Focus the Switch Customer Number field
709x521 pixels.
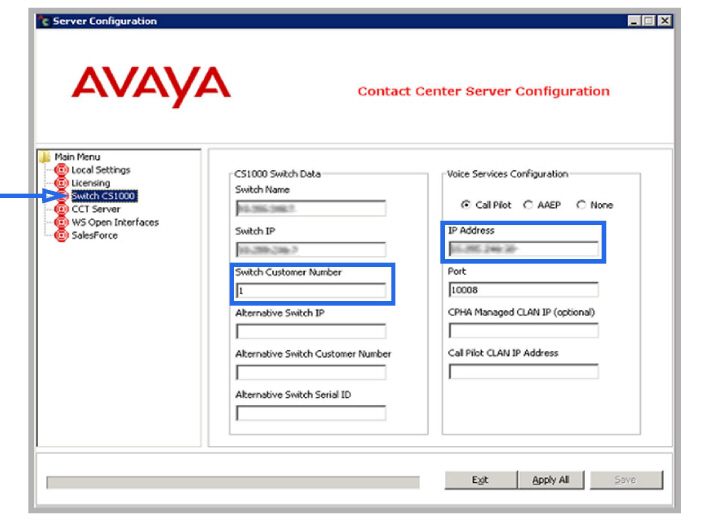[311, 291]
